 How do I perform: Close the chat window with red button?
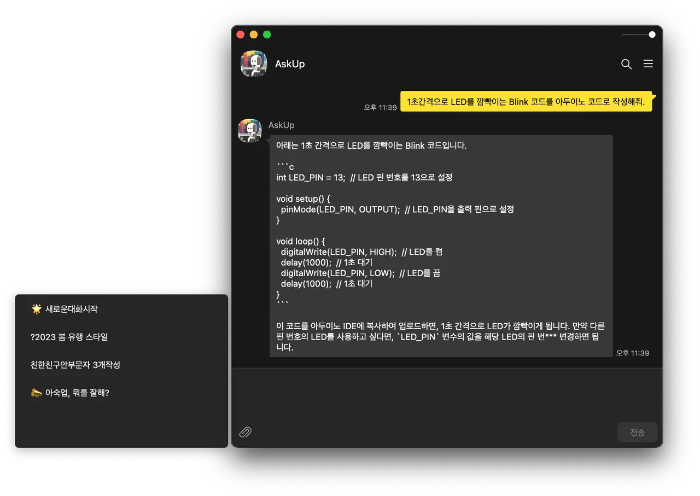(x=240, y=35)
